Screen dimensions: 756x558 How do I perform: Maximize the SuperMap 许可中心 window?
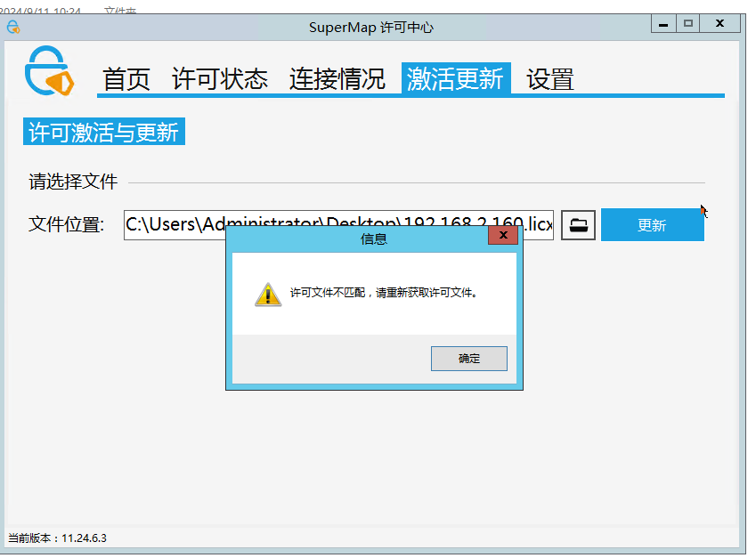pos(688,24)
